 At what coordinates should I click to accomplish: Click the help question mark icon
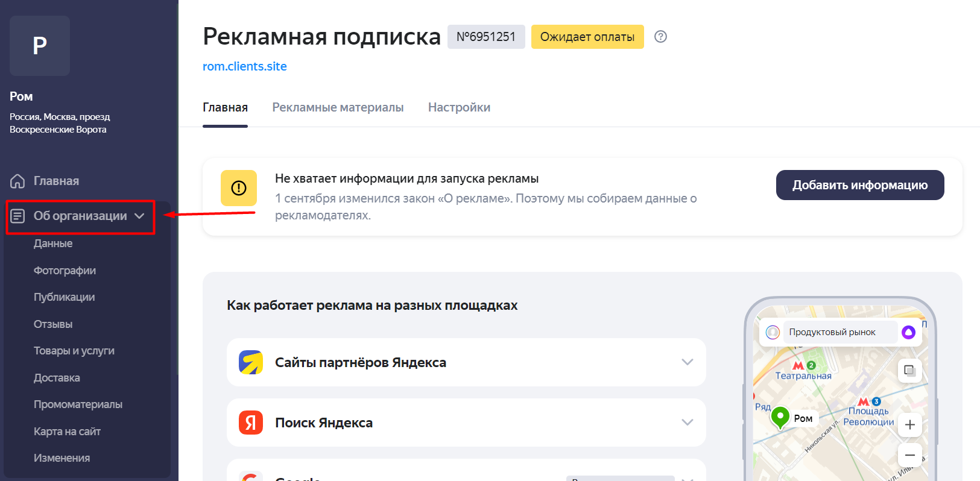pos(660,37)
